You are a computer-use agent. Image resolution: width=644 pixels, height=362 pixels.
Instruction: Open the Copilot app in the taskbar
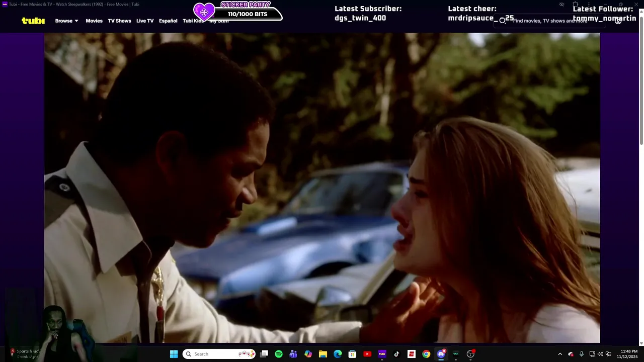[x=308, y=354]
